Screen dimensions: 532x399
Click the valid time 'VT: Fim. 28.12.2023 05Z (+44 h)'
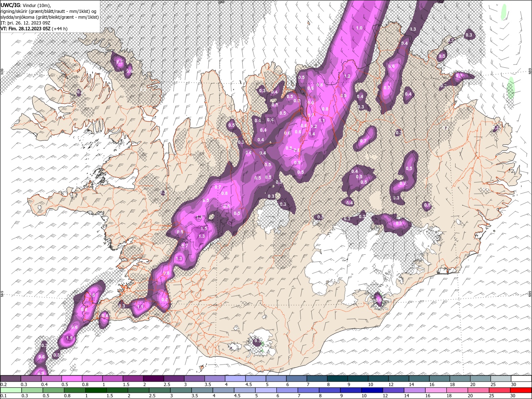[34, 28]
